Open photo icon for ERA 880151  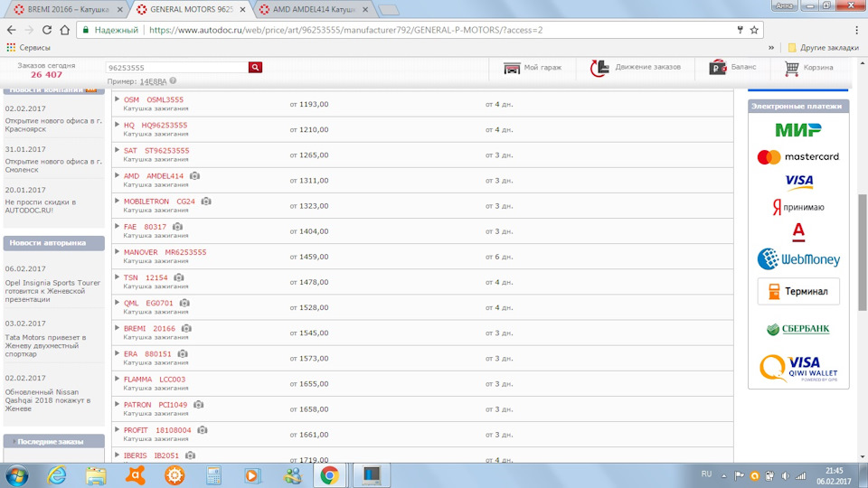coord(183,354)
